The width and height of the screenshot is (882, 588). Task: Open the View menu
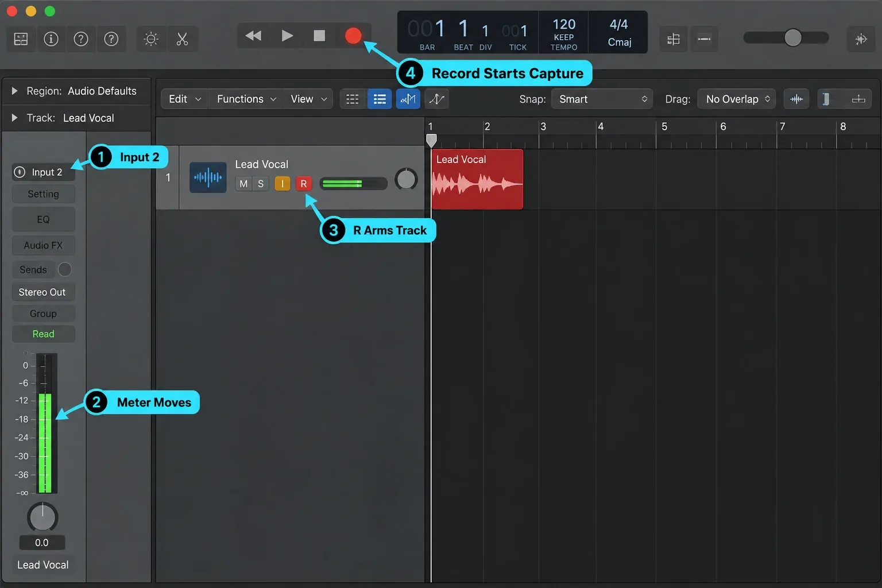(x=308, y=99)
